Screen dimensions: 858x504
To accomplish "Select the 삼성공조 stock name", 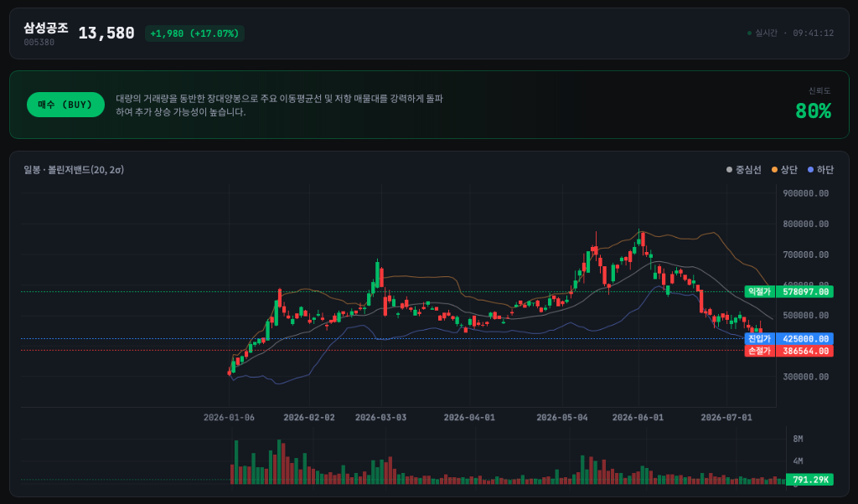I will (x=46, y=28).
